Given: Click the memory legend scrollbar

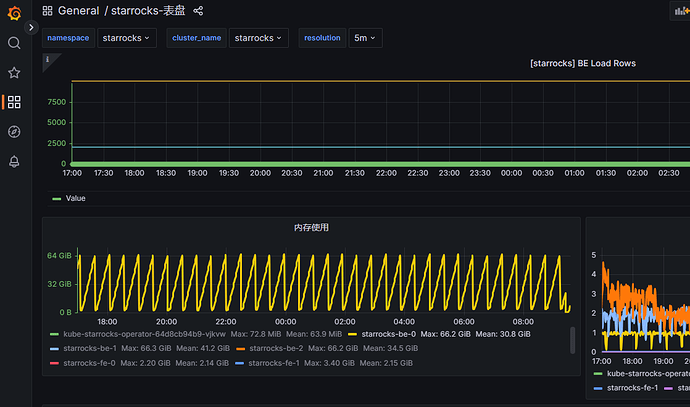Looking at the screenshot, I should coord(573,340).
